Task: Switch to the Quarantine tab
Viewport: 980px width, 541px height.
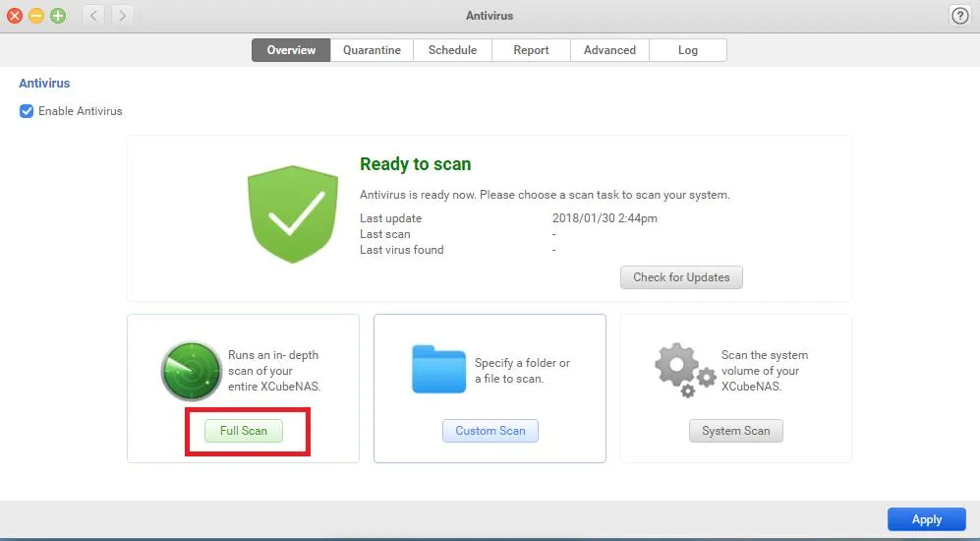Action: [372, 50]
